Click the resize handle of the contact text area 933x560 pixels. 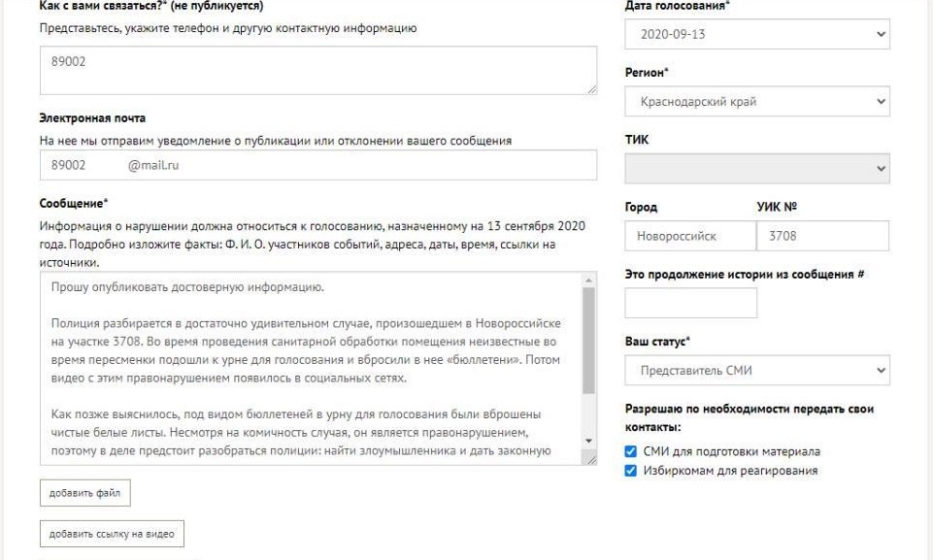point(592,89)
